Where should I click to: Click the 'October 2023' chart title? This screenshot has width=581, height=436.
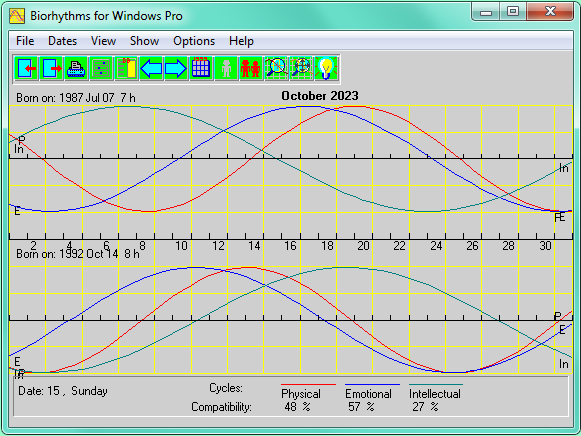tap(320, 96)
